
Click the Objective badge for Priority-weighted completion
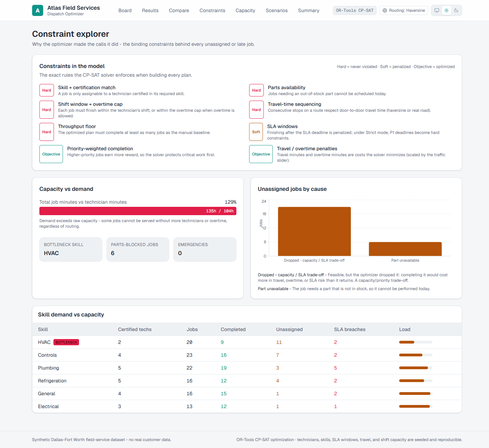click(51, 154)
